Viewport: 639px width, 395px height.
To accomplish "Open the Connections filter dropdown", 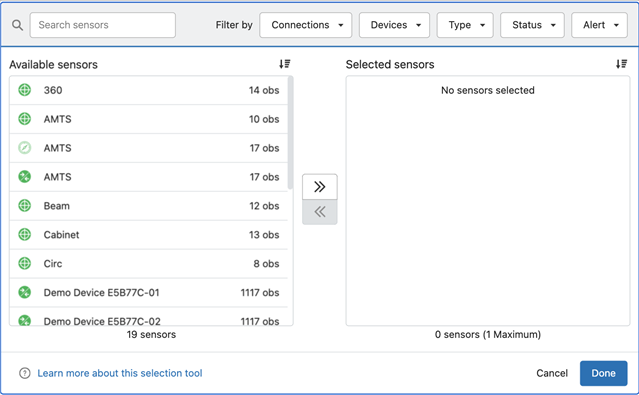I will (x=306, y=25).
